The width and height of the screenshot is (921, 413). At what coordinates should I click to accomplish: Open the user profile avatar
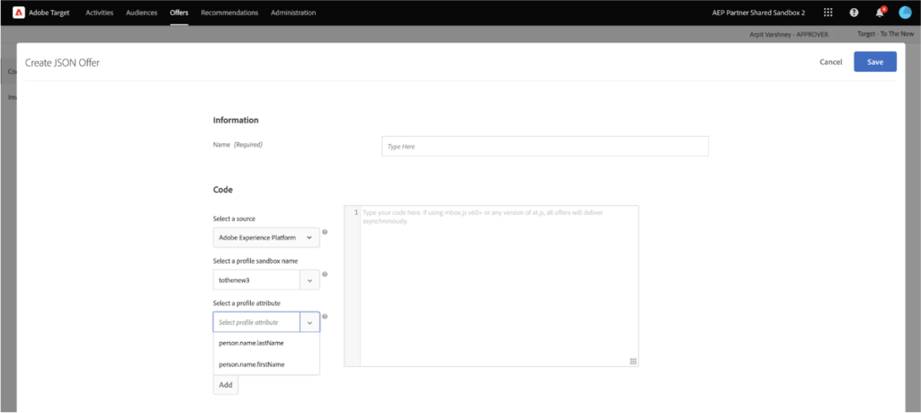(x=905, y=12)
